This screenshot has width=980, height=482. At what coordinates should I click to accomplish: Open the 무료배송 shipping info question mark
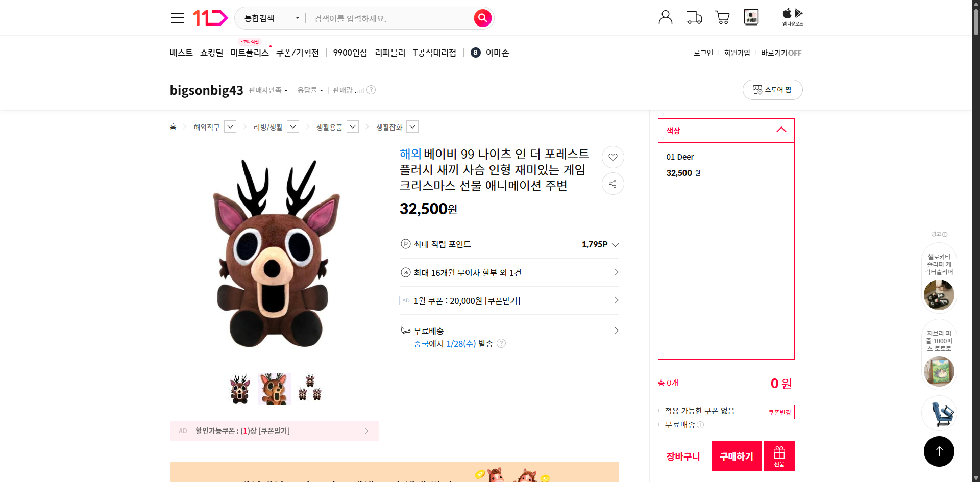[501, 343]
